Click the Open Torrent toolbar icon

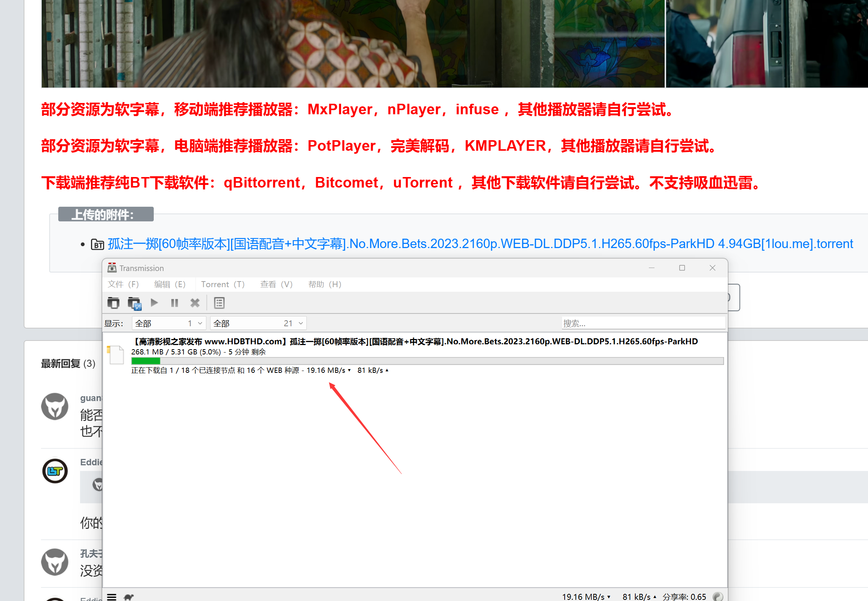point(113,303)
